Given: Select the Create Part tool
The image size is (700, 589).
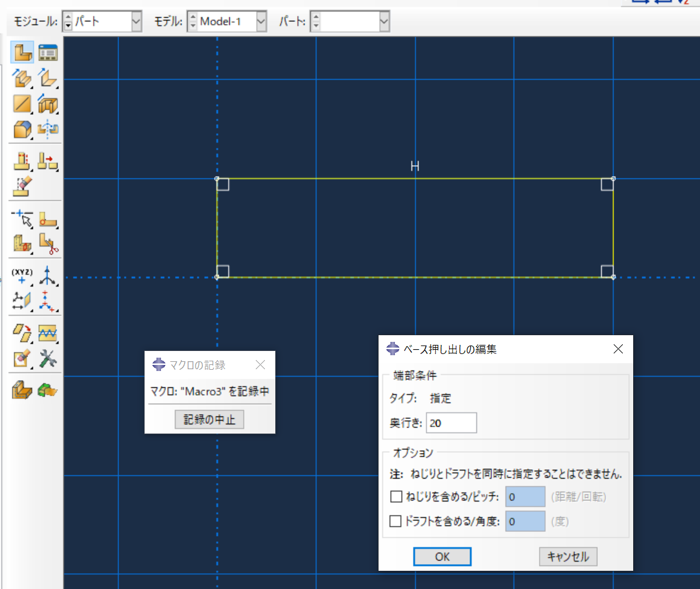Looking at the screenshot, I should [22, 52].
